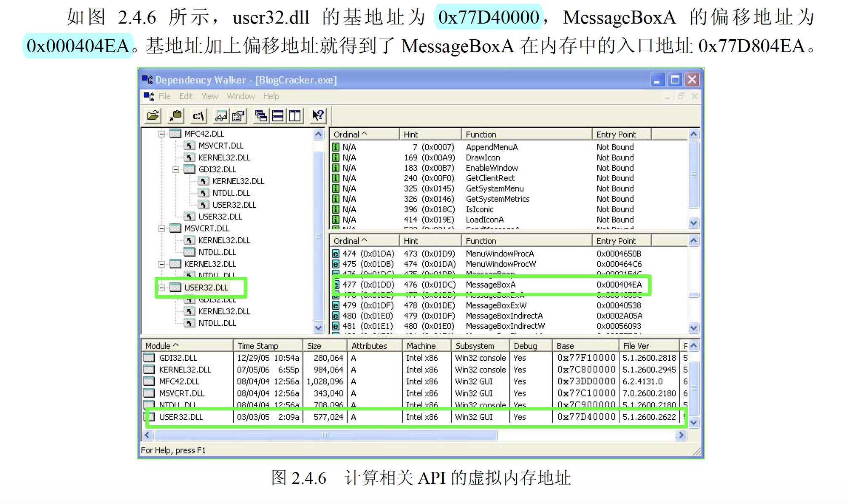Click the properties toolbar icon
The image size is (848, 504).
click(239, 115)
